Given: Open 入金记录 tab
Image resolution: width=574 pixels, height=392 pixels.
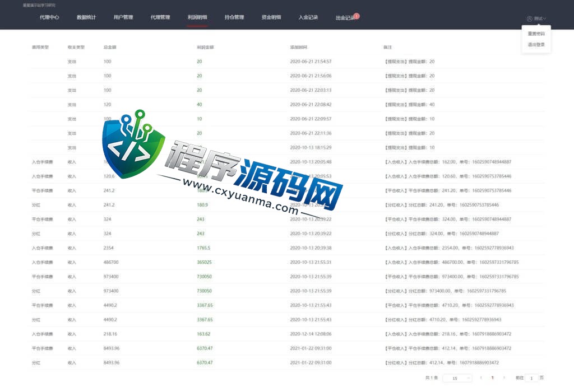Looking at the screenshot, I should coord(308,17).
